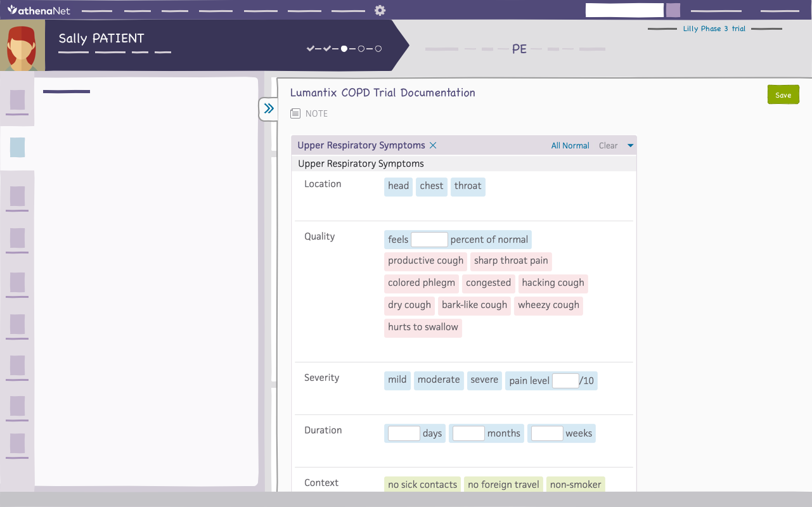The width and height of the screenshot is (812, 507).
Task: Select wheezy cough quality
Action: click(x=548, y=305)
